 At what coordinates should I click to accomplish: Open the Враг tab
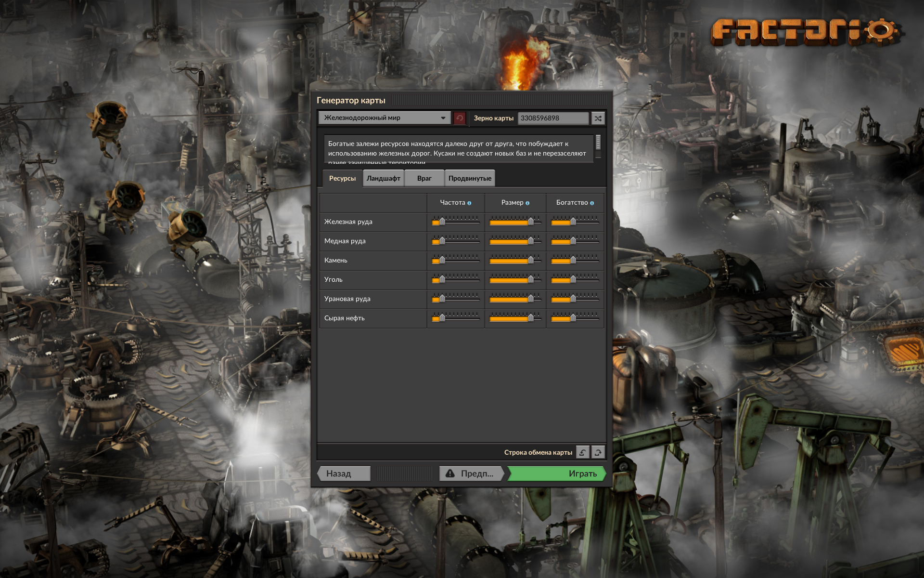coord(424,178)
